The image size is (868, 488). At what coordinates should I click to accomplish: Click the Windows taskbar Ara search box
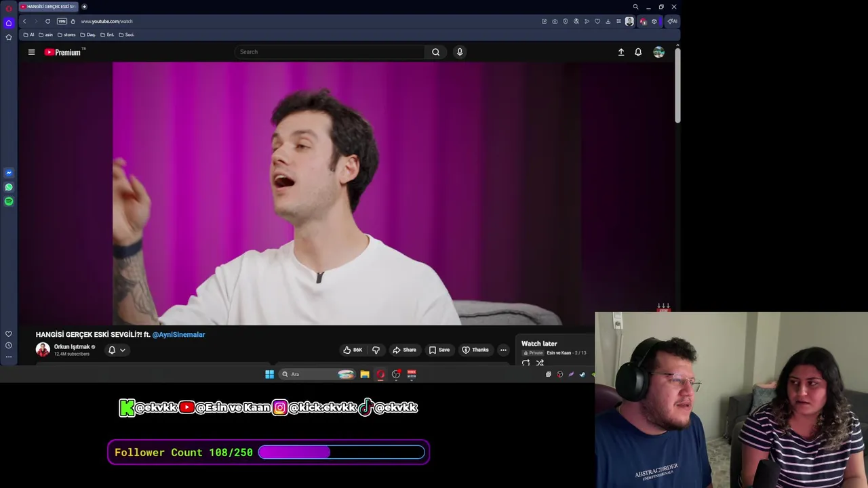coord(317,374)
